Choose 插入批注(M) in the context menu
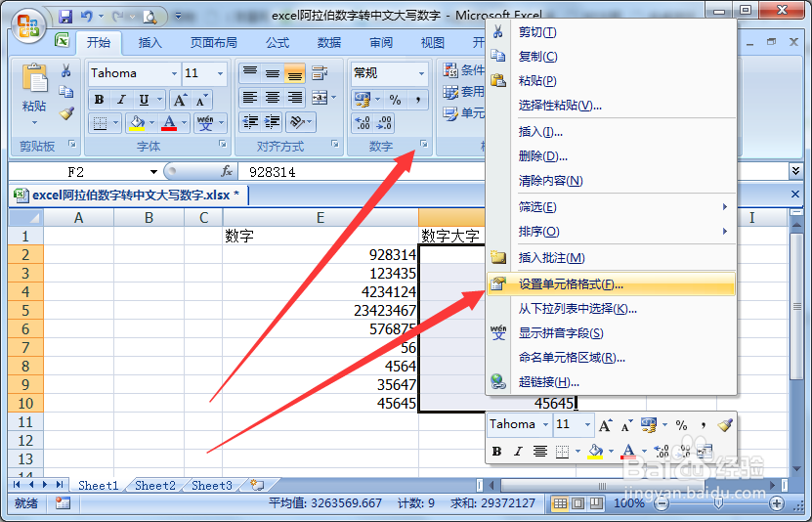Screen dimensions: 812x522 point(611,257)
